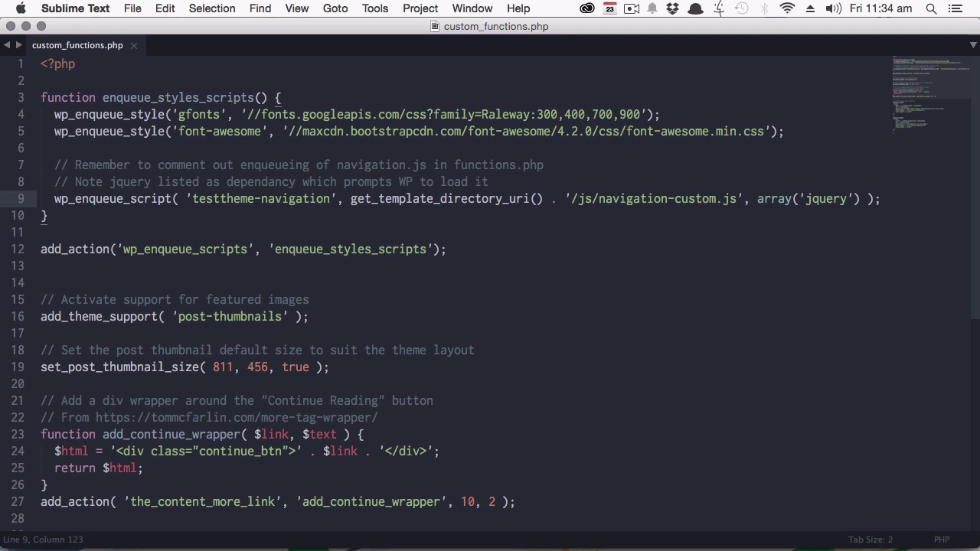Viewport: 980px width, 551px height.
Task: Click the next tab right arrow
Action: tap(18, 45)
